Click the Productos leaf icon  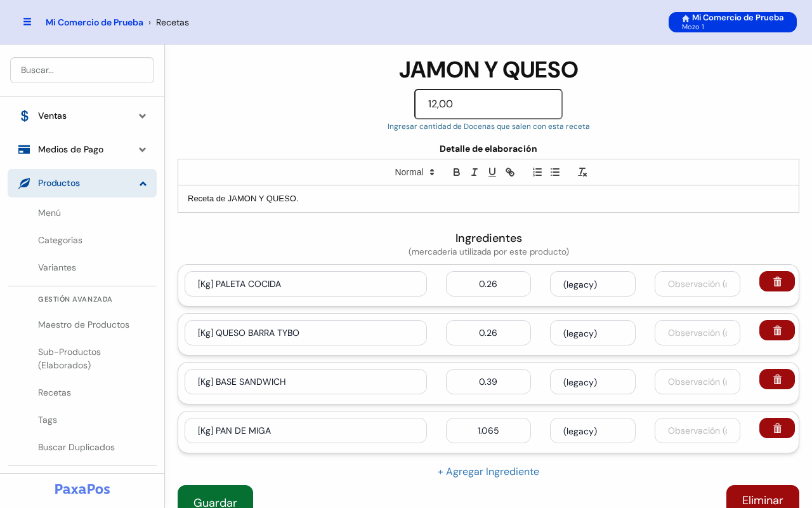point(24,183)
